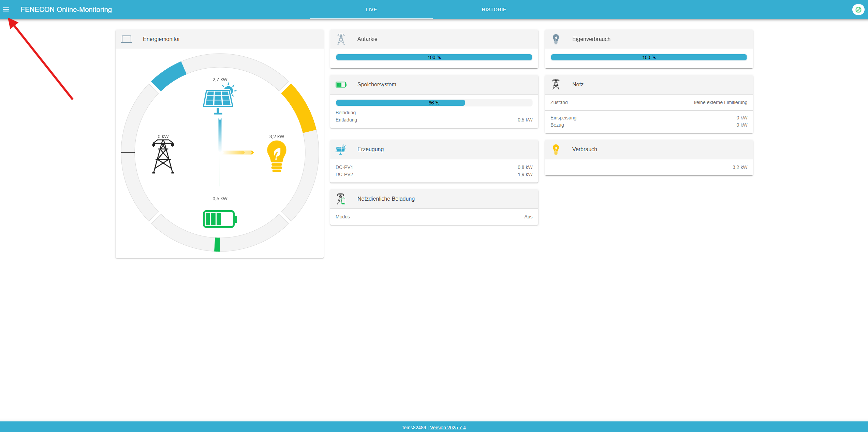The width and height of the screenshot is (868, 432).
Task: Click the green system status checkmark icon
Action: [858, 10]
